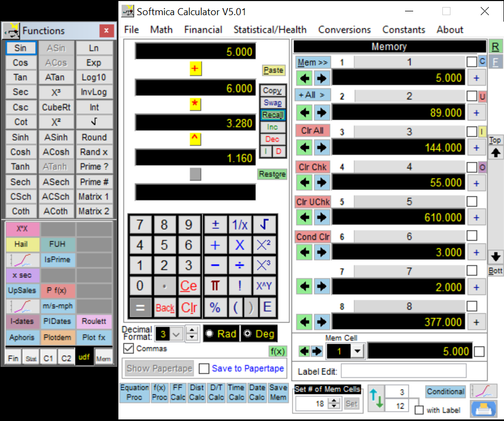Viewport: 504px width, 421px height.
Task: Toggle the Commas checkbox
Action: (129, 348)
